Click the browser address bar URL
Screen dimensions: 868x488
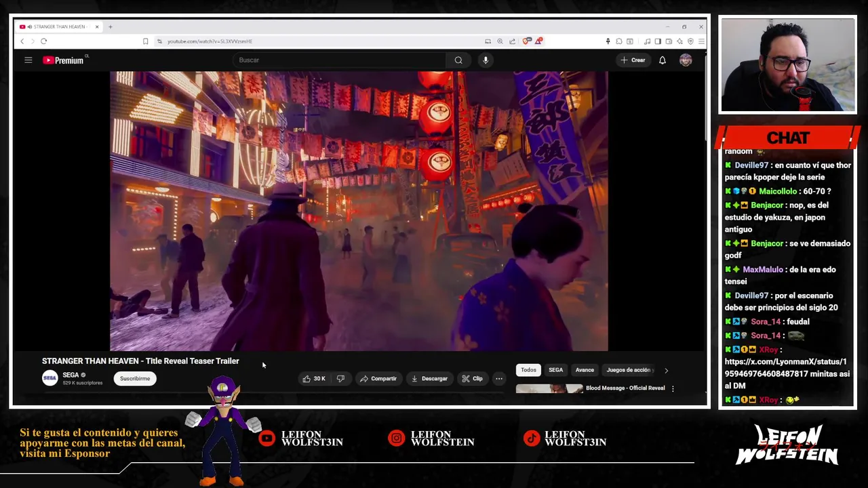point(210,41)
